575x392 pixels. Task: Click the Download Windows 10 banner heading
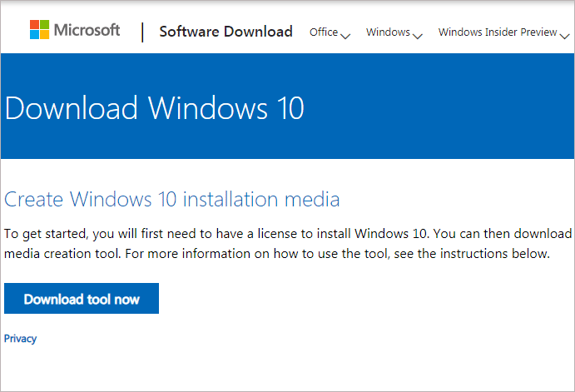155,108
